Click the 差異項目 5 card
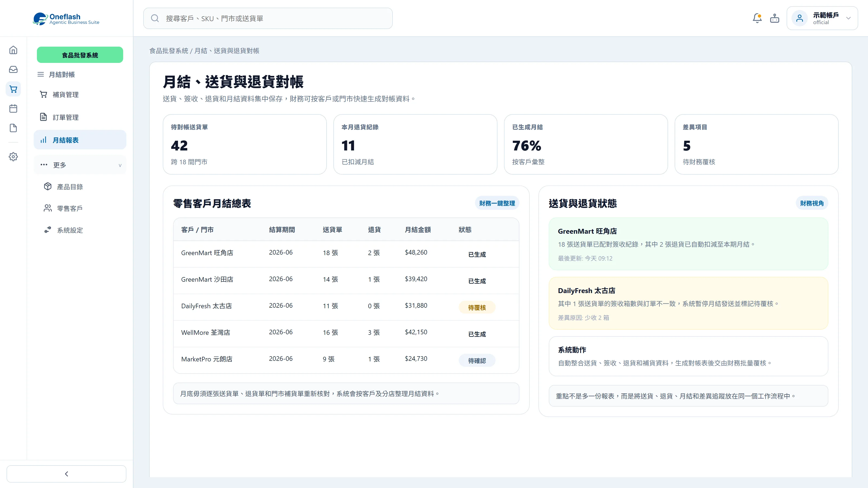868x488 pixels. pyautogui.click(x=757, y=145)
